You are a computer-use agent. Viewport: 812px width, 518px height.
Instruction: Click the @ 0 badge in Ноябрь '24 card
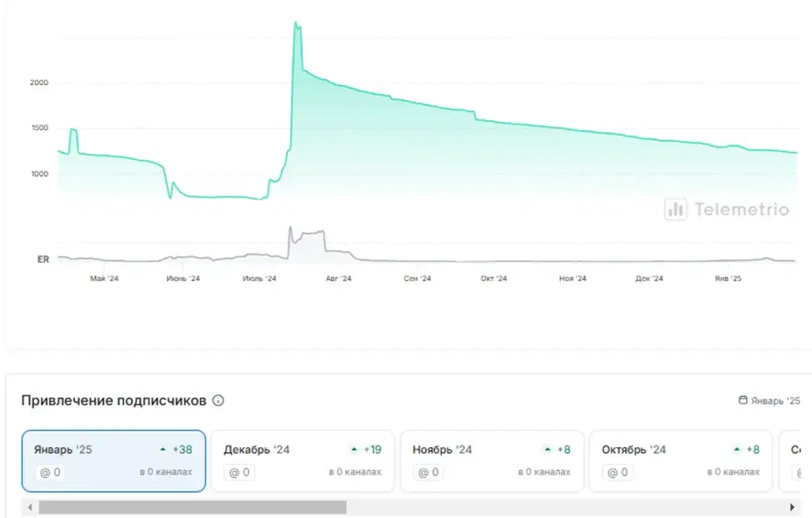(429, 472)
